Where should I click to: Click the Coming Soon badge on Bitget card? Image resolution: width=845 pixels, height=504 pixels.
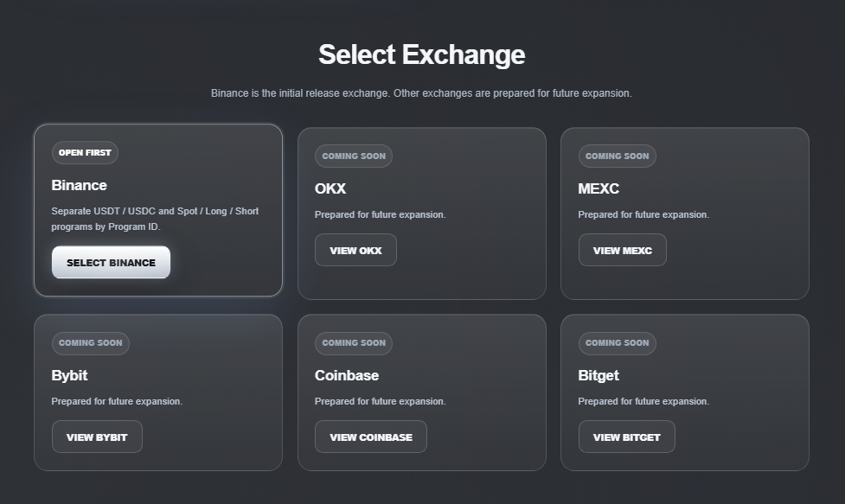617,343
